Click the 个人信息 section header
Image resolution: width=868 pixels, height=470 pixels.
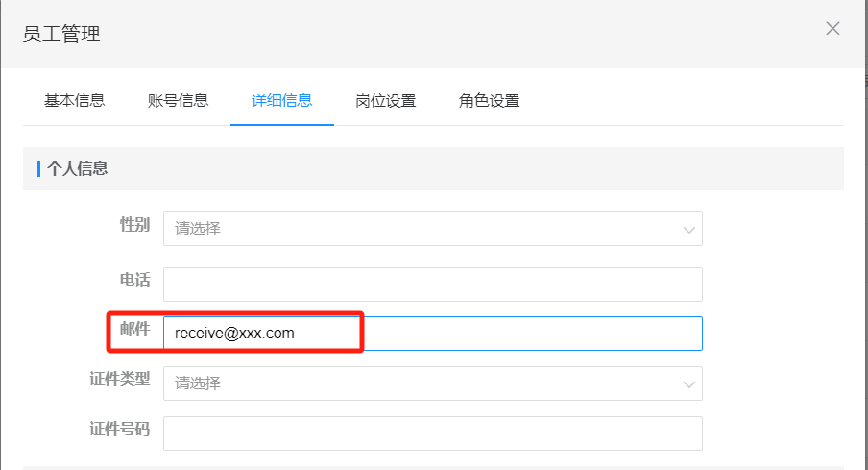point(77,168)
